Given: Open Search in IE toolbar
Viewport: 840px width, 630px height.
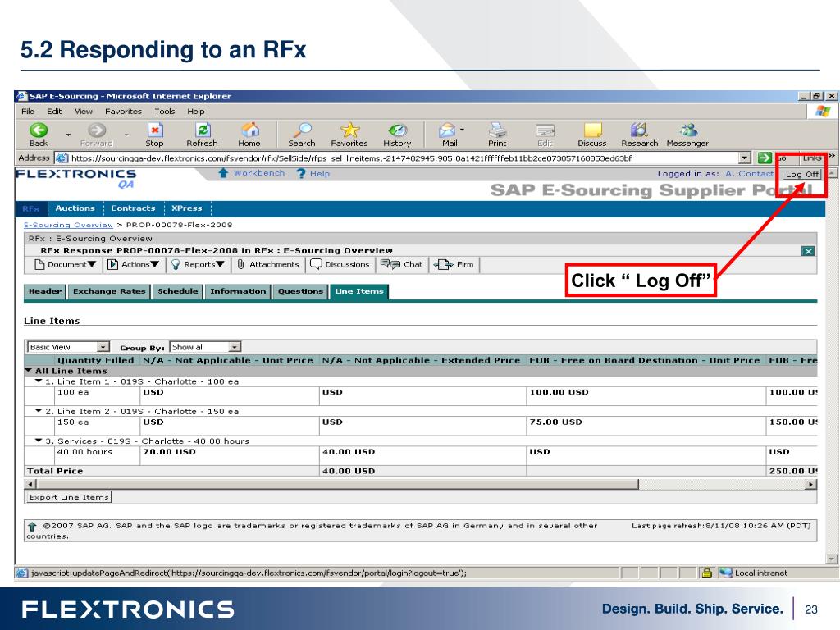Looking at the screenshot, I should 302,135.
